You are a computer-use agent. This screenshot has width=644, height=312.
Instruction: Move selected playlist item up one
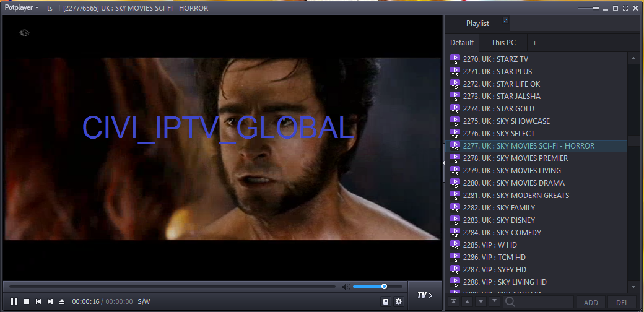[467, 301]
